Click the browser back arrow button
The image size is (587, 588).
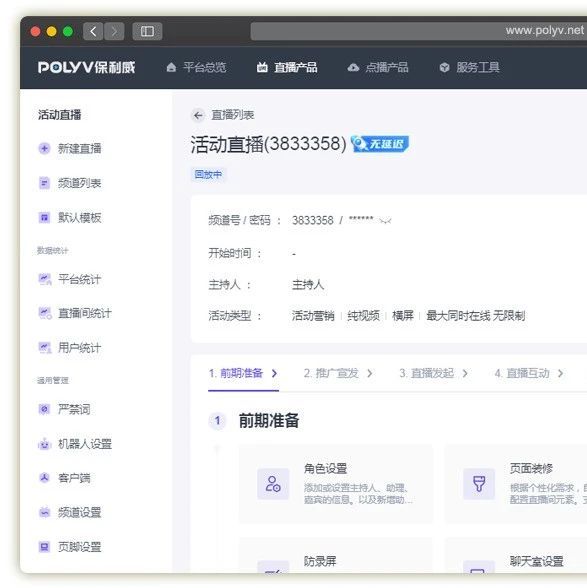point(93,31)
